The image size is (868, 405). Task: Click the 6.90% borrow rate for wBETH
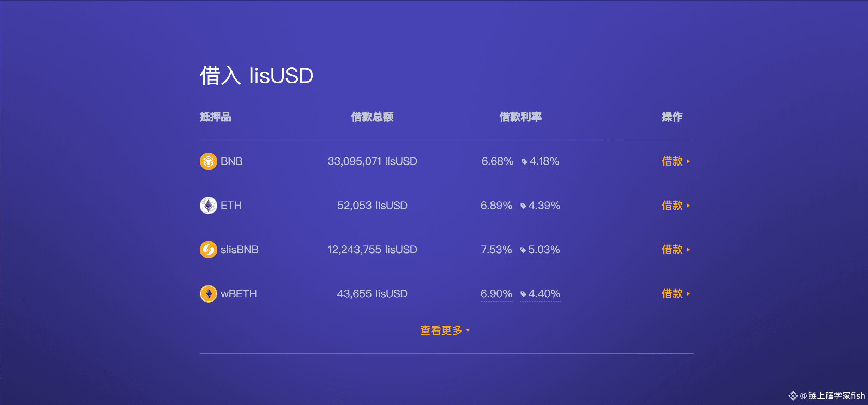pyautogui.click(x=496, y=294)
